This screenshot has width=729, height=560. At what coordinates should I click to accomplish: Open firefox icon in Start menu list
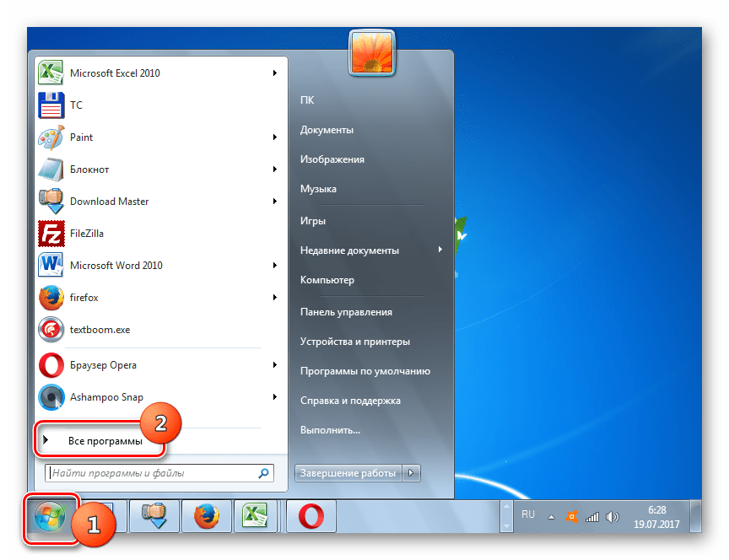tap(51, 298)
